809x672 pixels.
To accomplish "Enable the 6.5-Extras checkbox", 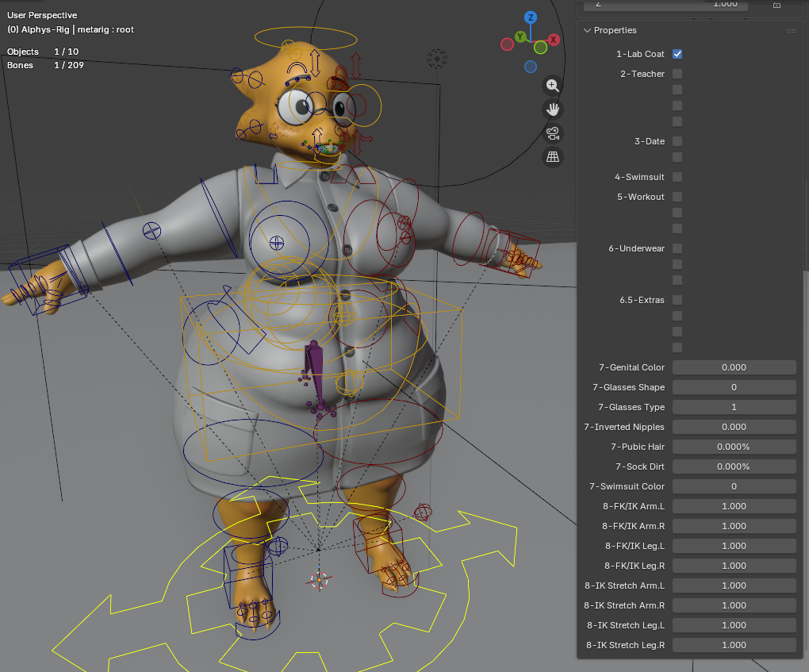I will tap(677, 300).
